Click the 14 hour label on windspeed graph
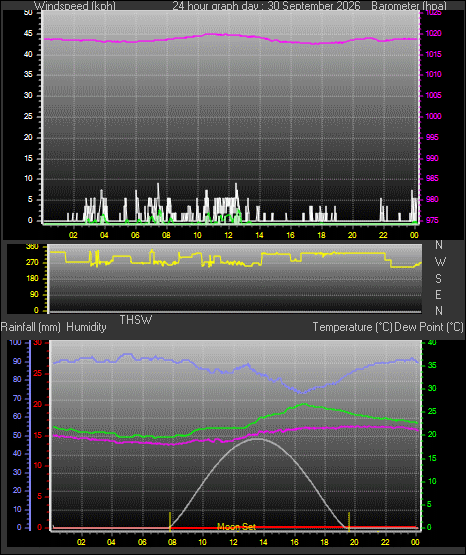The width and height of the screenshot is (466, 555). [259, 235]
